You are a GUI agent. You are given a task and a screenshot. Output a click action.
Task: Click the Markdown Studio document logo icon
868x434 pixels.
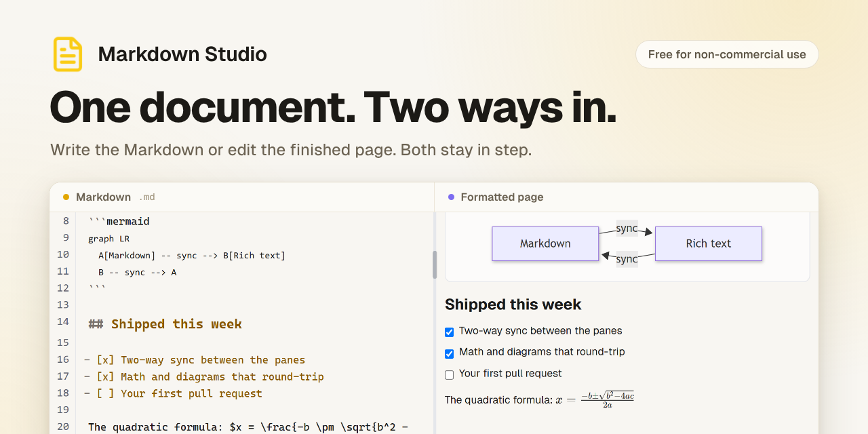point(68,54)
